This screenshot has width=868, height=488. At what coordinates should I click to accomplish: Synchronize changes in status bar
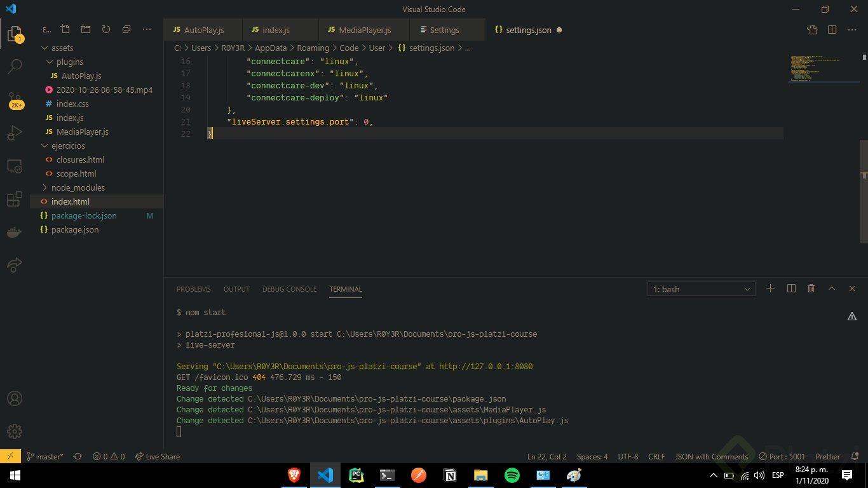tap(78, 456)
